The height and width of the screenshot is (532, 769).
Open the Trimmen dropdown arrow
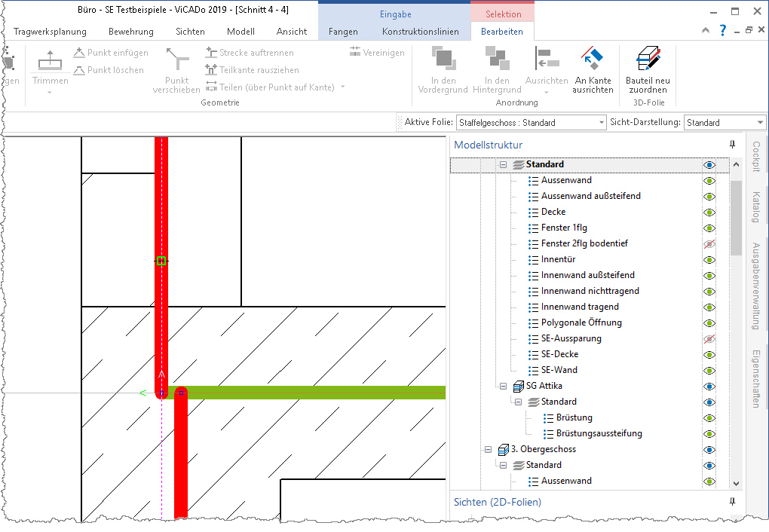(x=50, y=92)
